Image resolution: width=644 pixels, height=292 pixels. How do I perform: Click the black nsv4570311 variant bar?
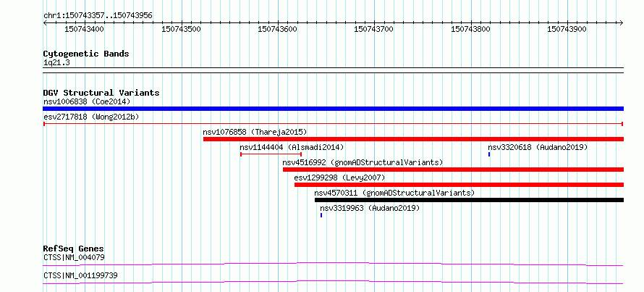[469, 200]
